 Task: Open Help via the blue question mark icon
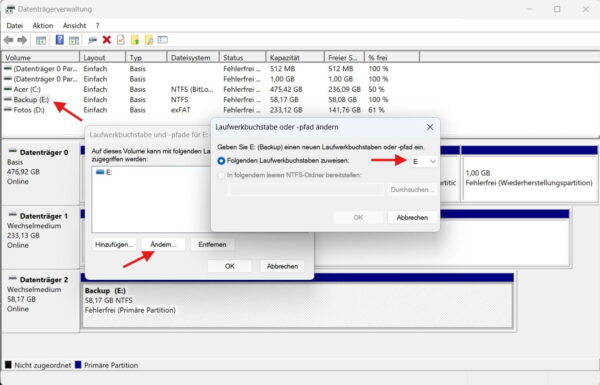pyautogui.click(x=60, y=39)
